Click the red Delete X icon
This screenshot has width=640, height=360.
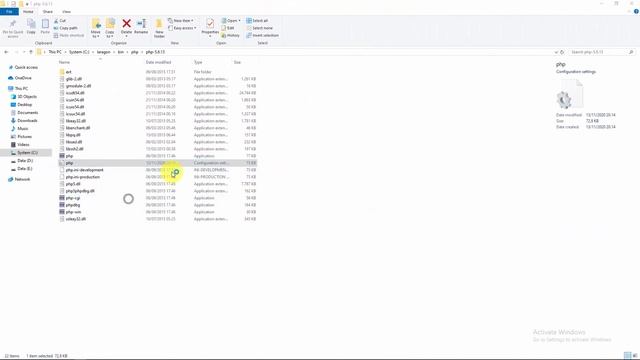coord(127,24)
